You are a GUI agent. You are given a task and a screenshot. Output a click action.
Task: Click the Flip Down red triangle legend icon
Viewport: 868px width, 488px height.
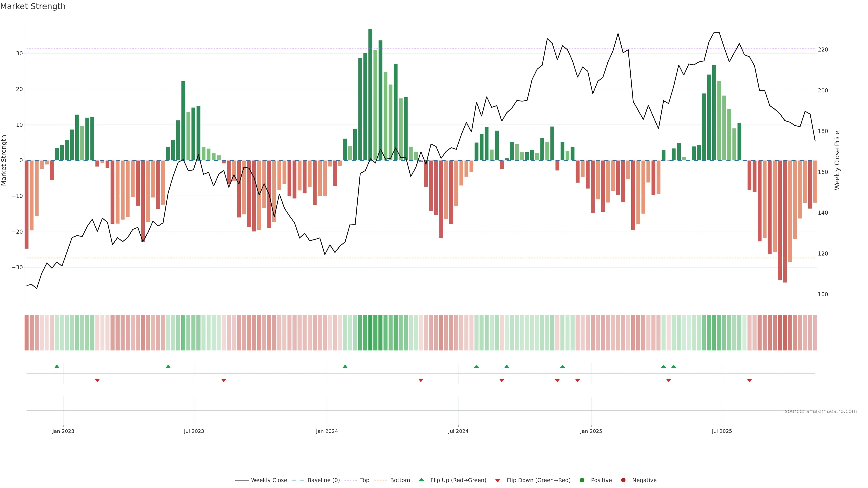(498, 480)
